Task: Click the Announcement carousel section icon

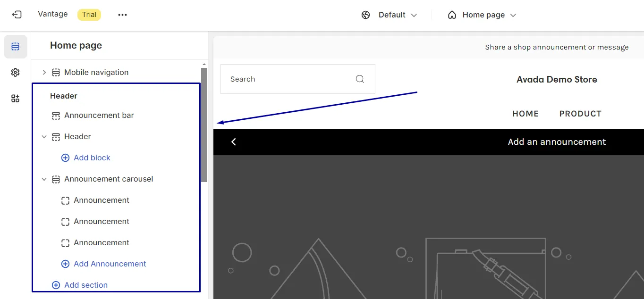Action: [56, 179]
